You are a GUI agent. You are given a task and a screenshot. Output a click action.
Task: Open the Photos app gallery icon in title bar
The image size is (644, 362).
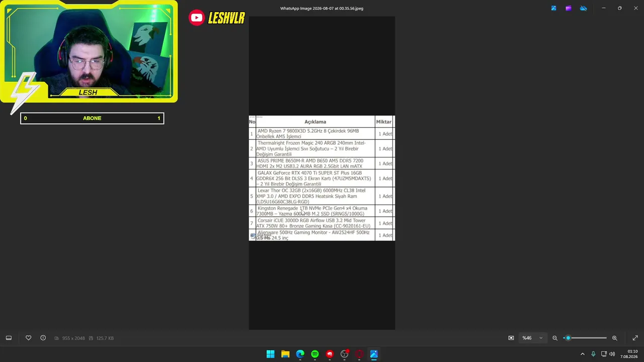click(x=553, y=8)
